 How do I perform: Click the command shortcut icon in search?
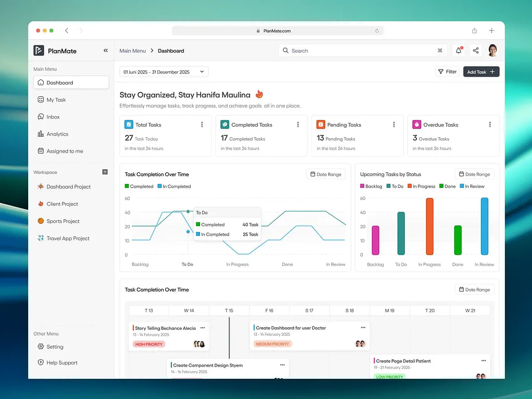440,51
